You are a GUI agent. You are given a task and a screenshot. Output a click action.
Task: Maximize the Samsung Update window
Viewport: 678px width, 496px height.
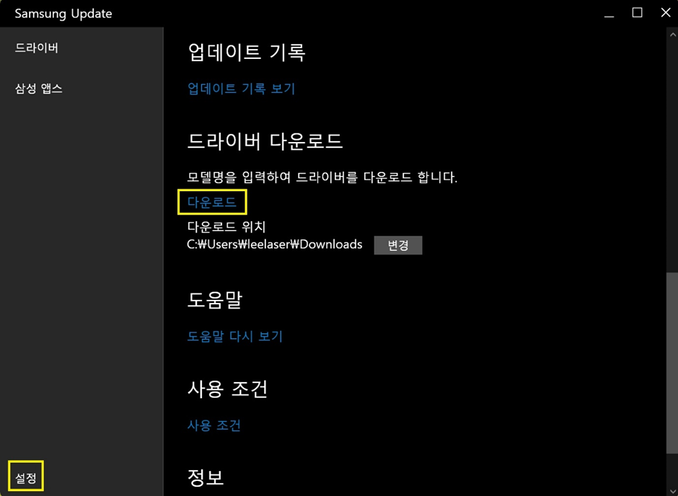pos(637,13)
